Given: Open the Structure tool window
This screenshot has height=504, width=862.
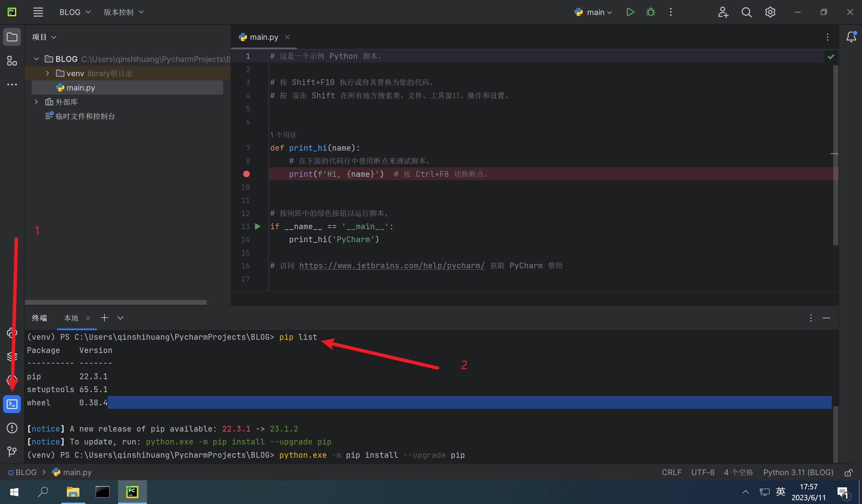Looking at the screenshot, I should (12, 61).
